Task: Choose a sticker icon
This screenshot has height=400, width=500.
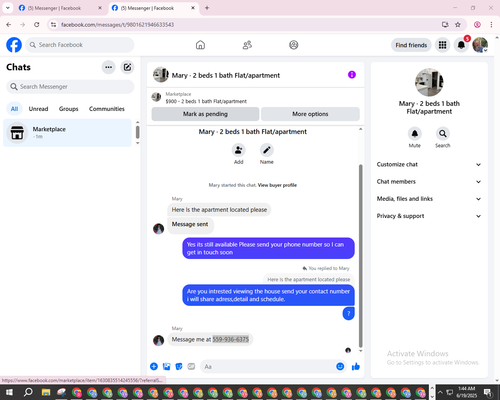Action: pos(179,367)
